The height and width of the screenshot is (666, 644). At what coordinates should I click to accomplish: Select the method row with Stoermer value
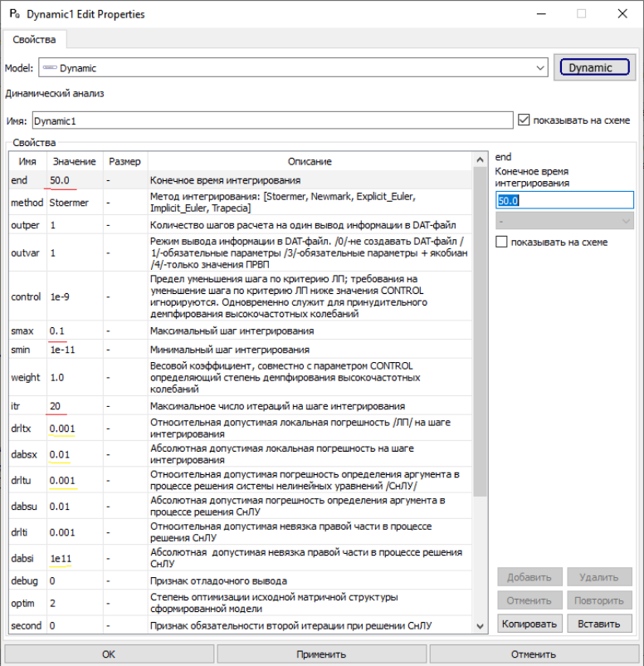pos(69,203)
